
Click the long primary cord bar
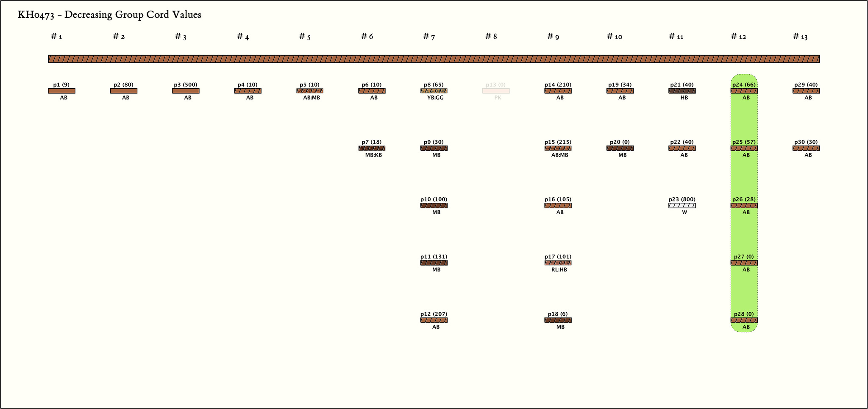point(434,59)
